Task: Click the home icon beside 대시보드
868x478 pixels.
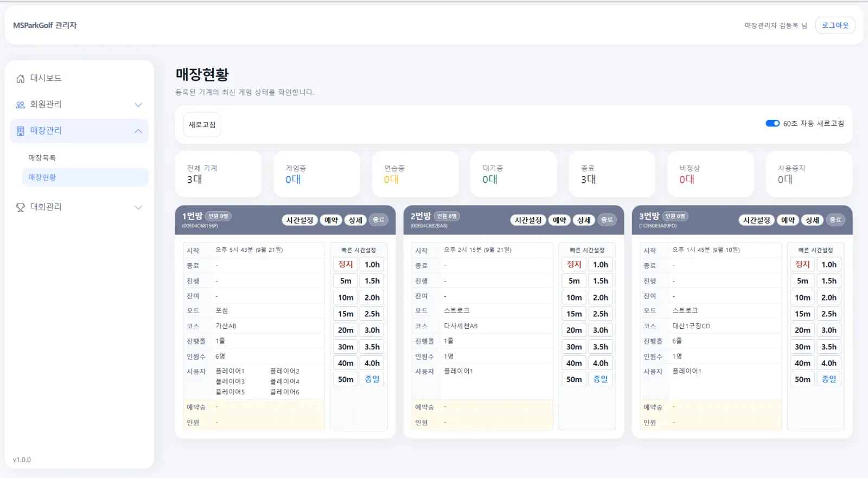Action: pos(21,79)
